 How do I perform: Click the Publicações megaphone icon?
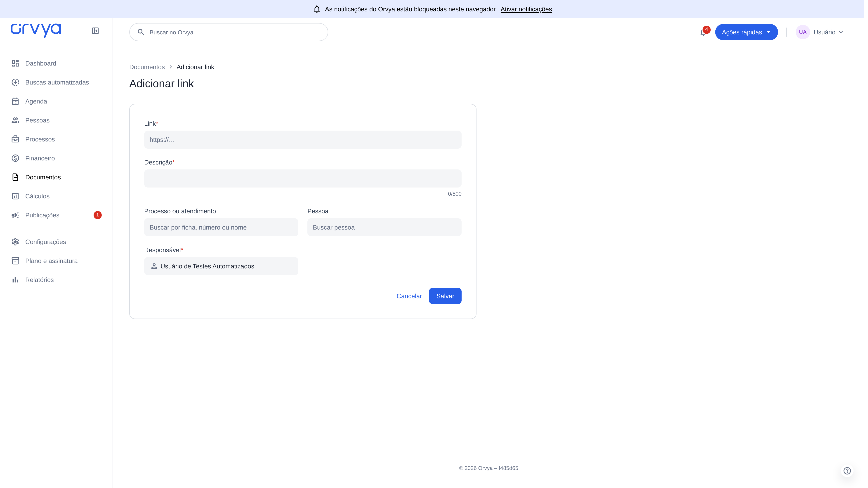click(x=16, y=215)
